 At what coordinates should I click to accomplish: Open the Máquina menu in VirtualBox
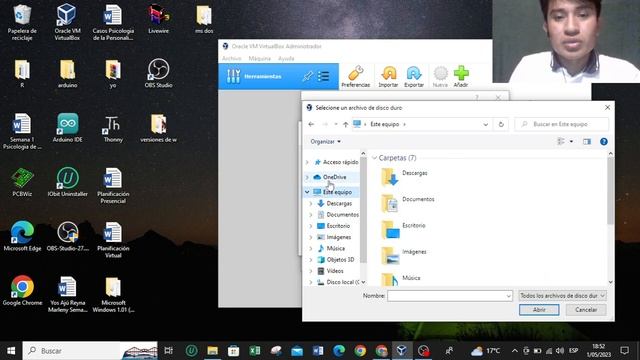260,58
